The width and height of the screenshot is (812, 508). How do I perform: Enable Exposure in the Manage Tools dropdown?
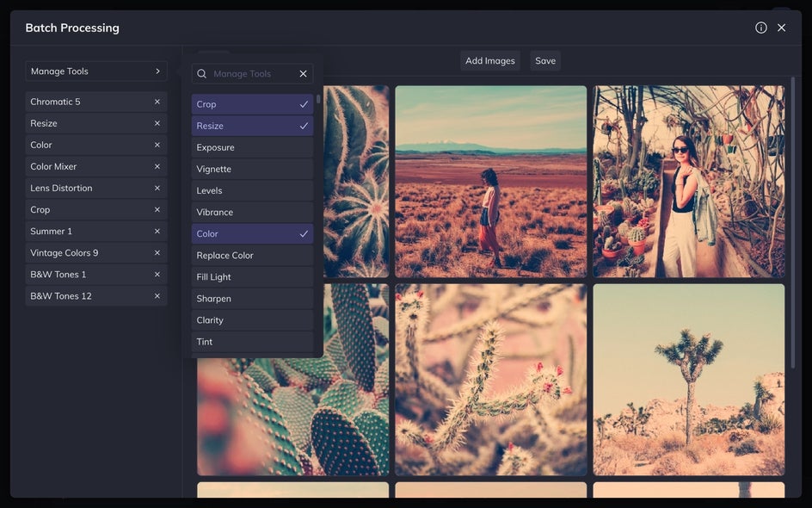[x=252, y=147]
